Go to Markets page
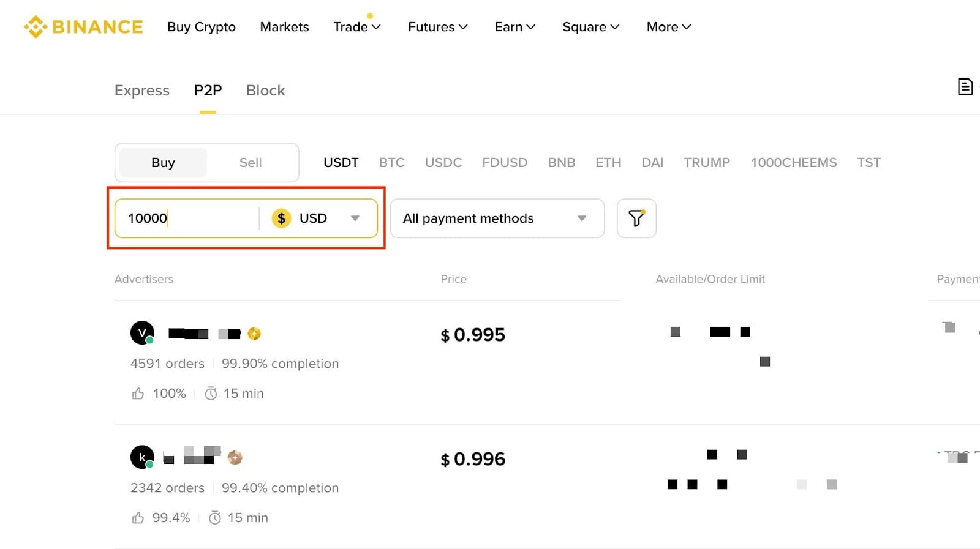This screenshot has height=549, width=980. click(x=284, y=27)
